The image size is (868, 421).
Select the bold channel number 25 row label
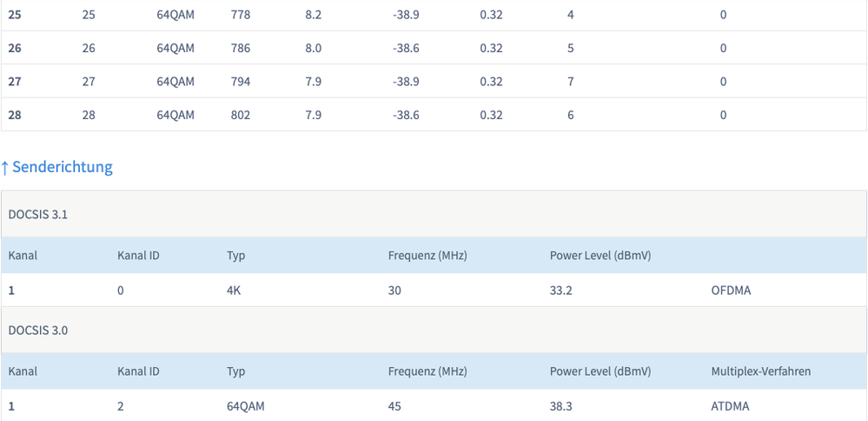pyautogui.click(x=15, y=15)
